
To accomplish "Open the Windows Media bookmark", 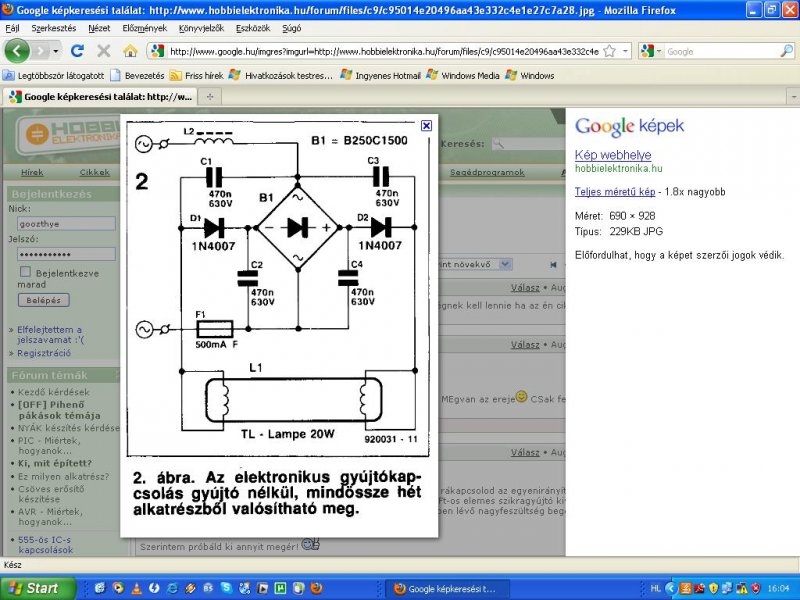I will coord(463,76).
